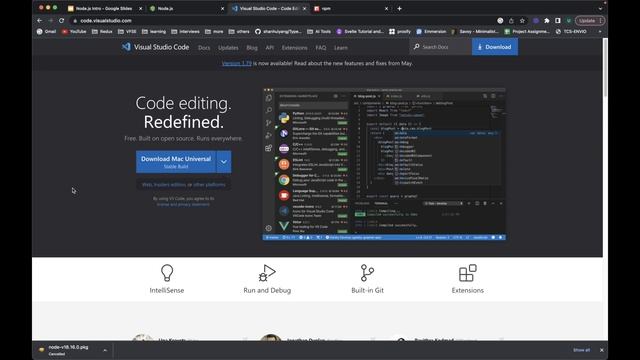Open the Gmail bookmark
The width and height of the screenshot is (640, 360).
coord(46,31)
